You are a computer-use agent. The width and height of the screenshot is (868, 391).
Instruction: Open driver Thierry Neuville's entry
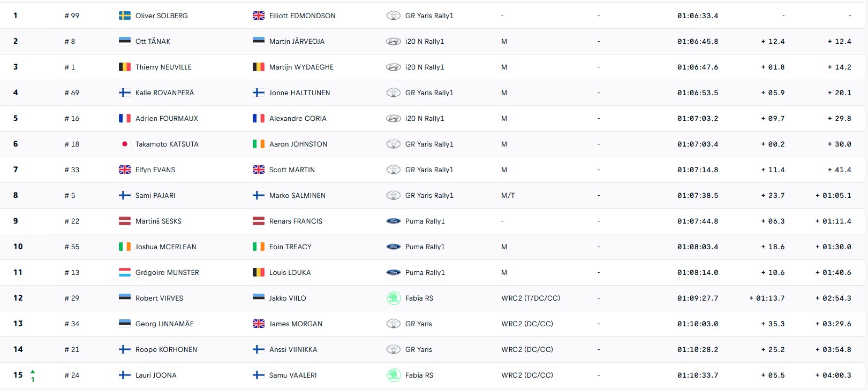tap(163, 67)
